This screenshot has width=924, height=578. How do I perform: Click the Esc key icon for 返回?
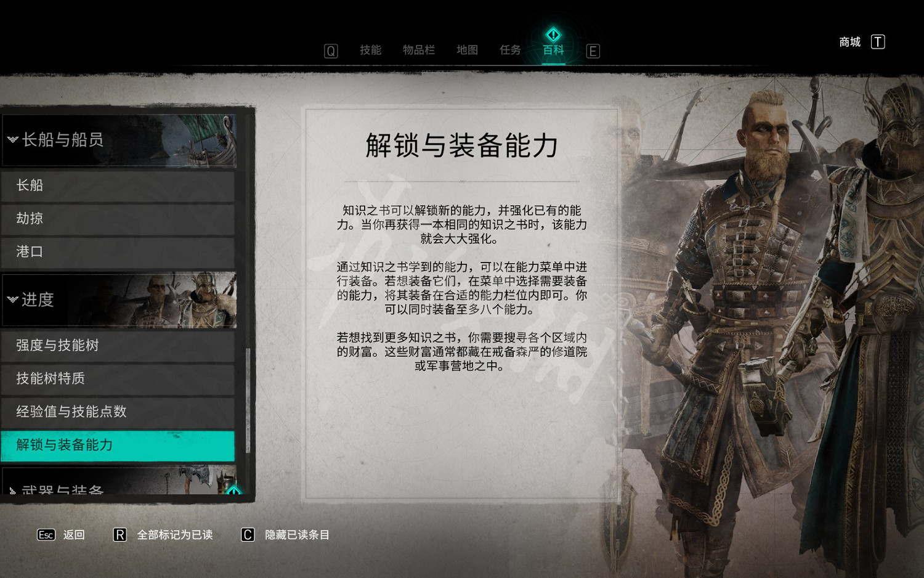(x=46, y=535)
